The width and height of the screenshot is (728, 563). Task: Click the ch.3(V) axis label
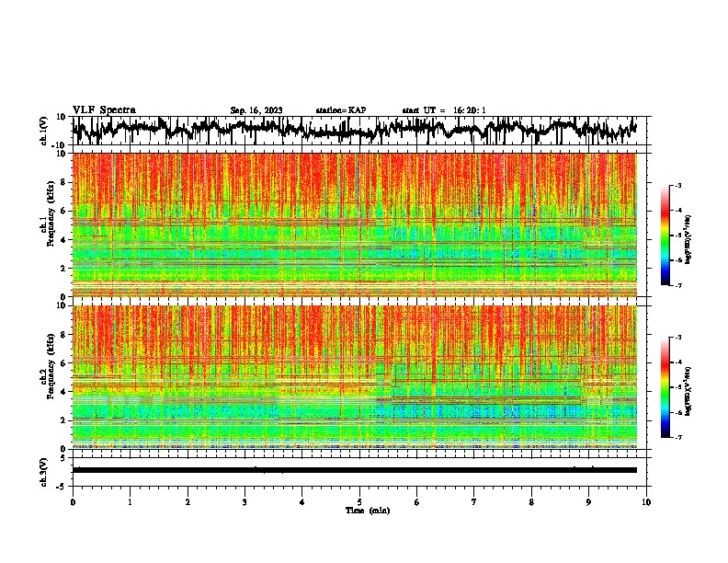(44, 472)
